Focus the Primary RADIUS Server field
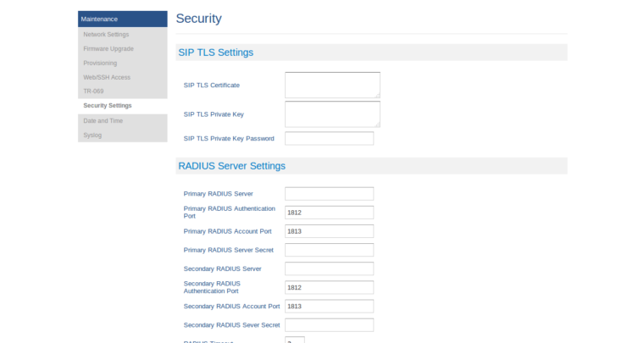The image size is (644, 343). 329,194
